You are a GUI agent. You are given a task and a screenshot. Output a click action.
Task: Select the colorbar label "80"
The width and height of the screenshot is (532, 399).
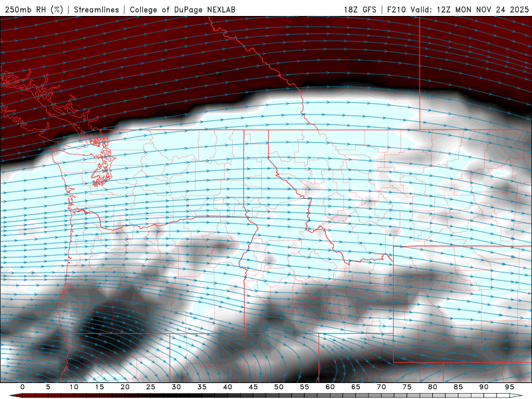(433, 387)
